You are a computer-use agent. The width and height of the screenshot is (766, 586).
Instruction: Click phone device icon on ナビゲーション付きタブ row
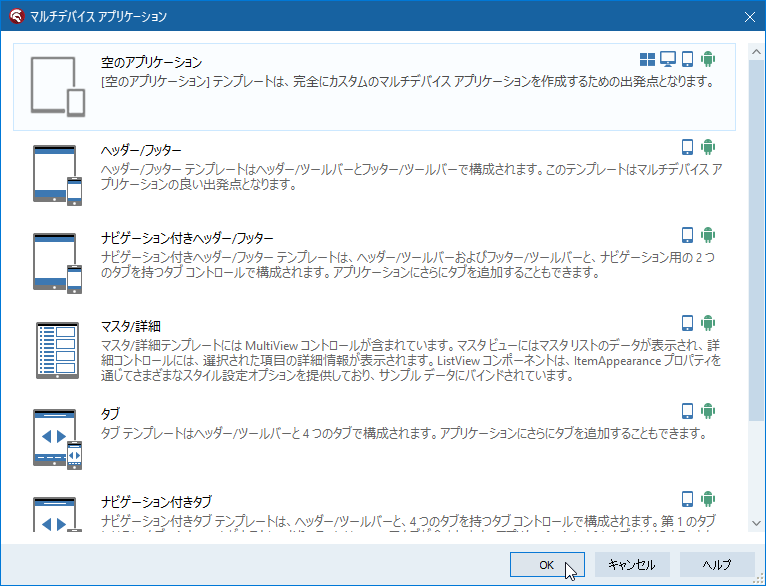pos(687,499)
